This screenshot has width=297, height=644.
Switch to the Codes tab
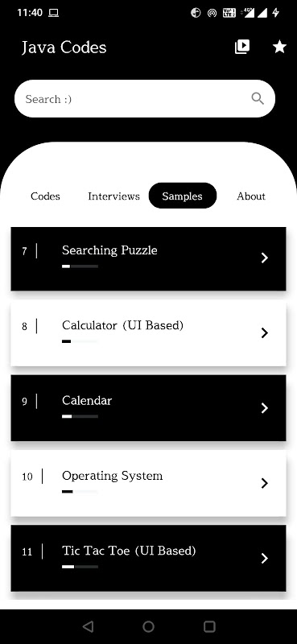pyautogui.click(x=45, y=196)
